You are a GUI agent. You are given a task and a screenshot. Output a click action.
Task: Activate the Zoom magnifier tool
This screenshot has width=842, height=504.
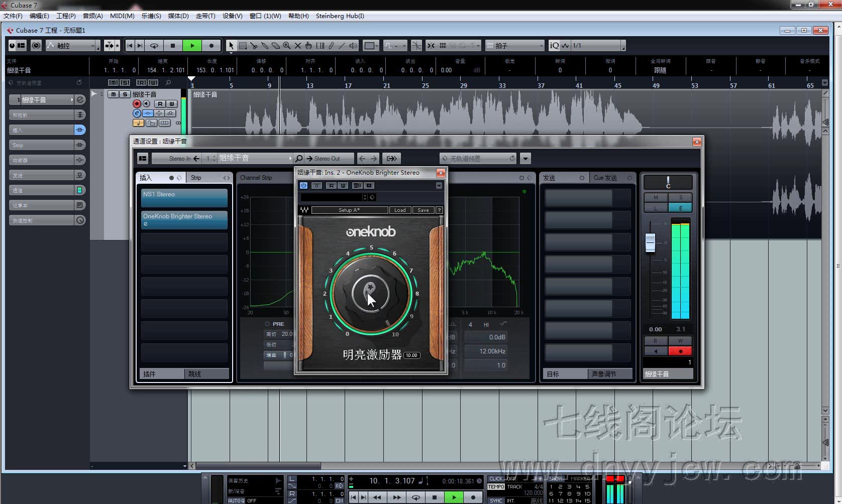[x=287, y=46]
